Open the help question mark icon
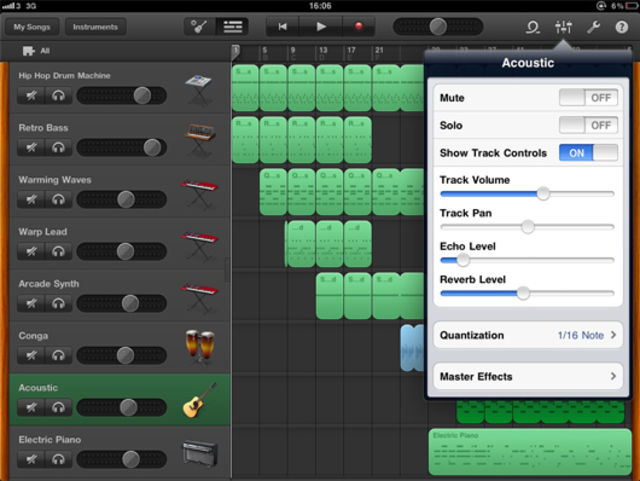 (x=622, y=27)
